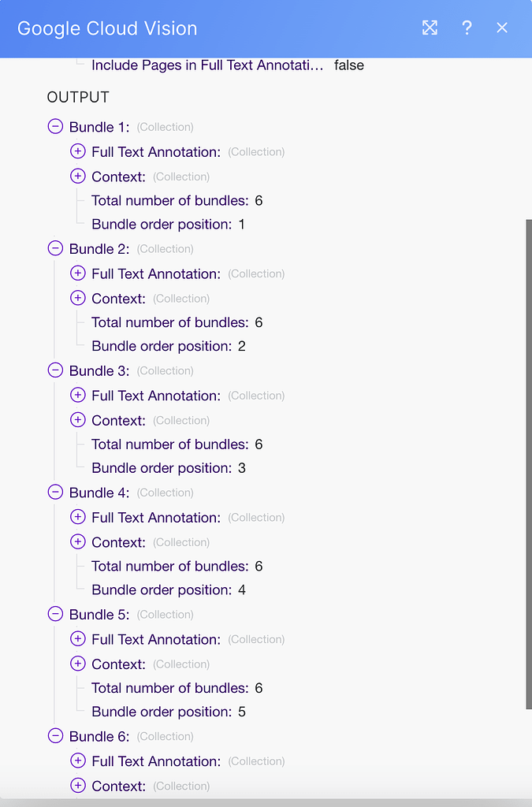Expand Context under Bundle 1
Screen dimensions: 532x807
77,177
